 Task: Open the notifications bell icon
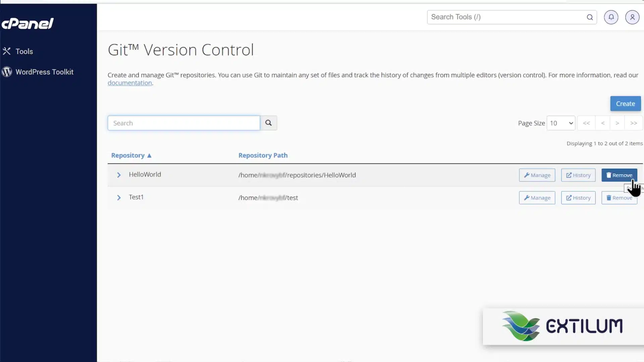[611, 17]
